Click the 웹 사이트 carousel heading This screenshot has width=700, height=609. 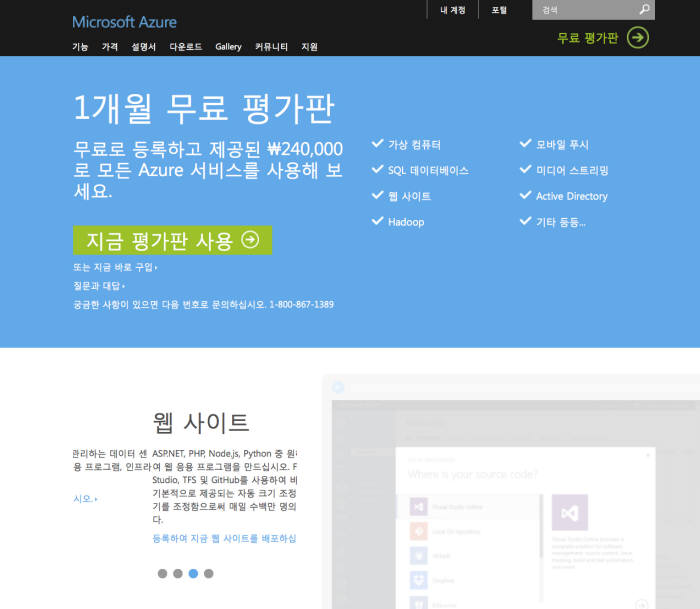tap(201, 422)
